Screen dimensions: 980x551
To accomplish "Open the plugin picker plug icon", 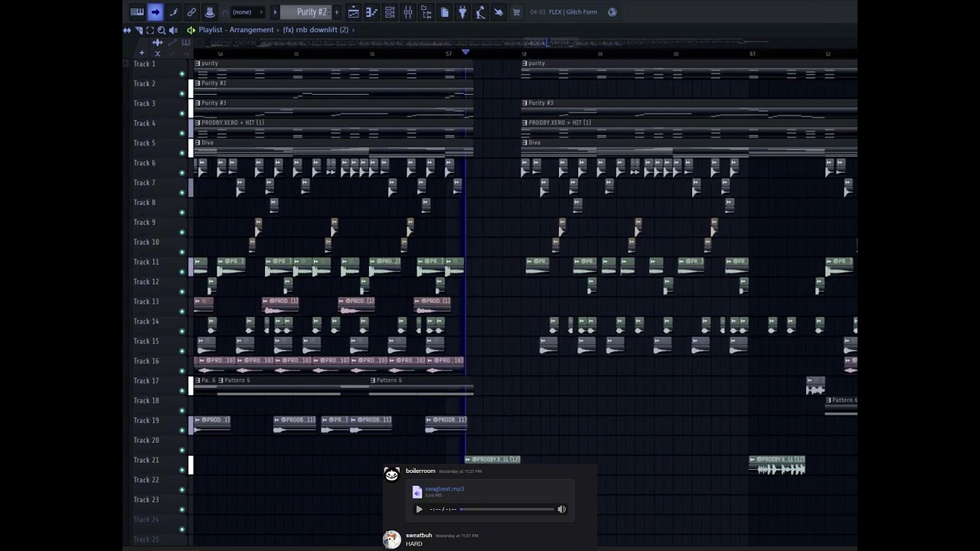I will pos(462,11).
